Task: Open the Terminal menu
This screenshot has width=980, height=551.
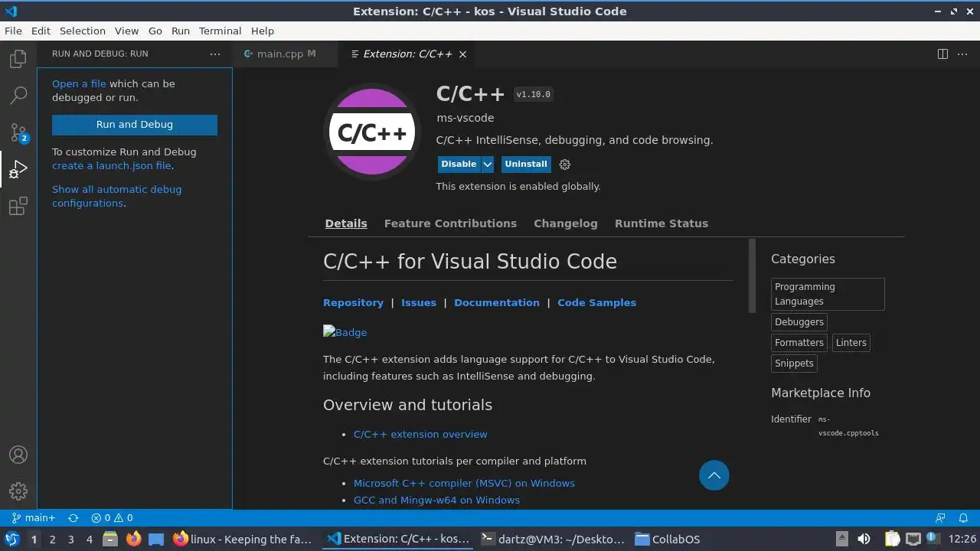Action: point(220,31)
